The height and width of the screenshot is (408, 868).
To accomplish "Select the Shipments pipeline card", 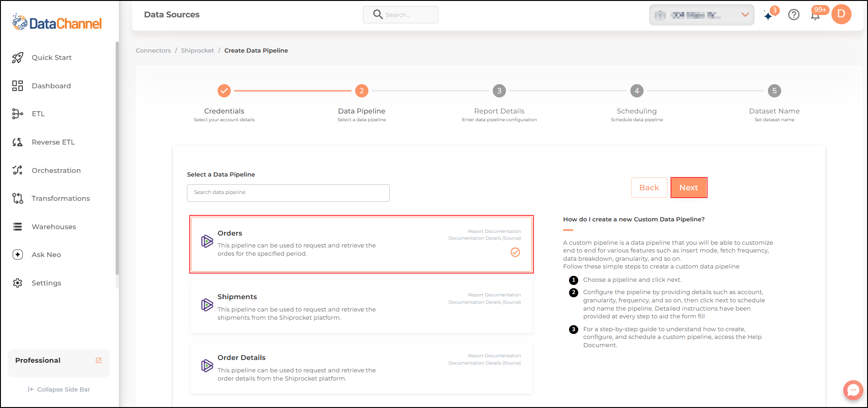I will pyautogui.click(x=362, y=307).
